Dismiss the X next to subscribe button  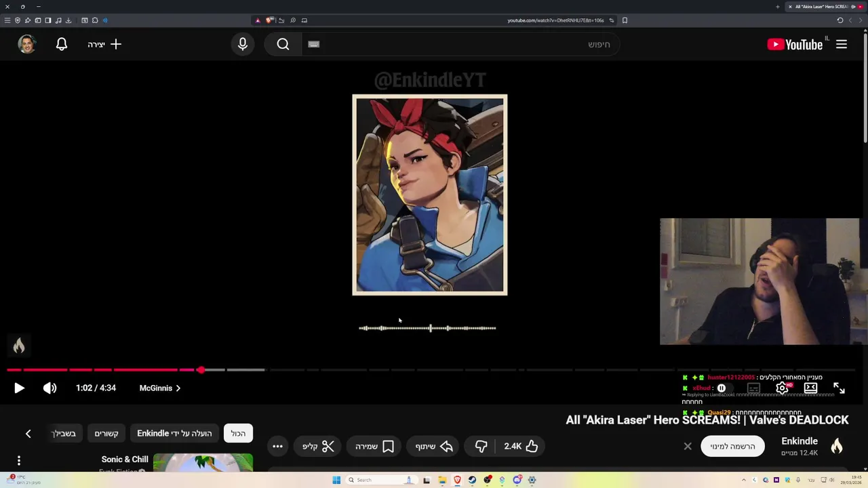(688, 446)
